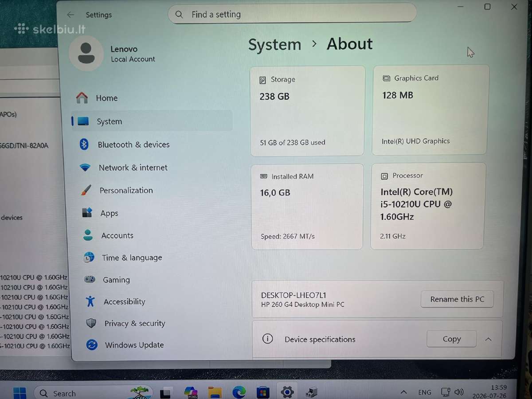Click the Apps grid icon
The image size is (532, 399).
pyautogui.click(x=87, y=213)
